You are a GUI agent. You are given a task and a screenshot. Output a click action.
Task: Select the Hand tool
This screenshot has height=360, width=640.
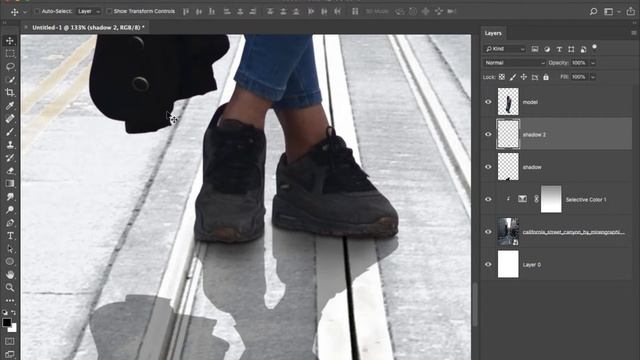[10, 275]
